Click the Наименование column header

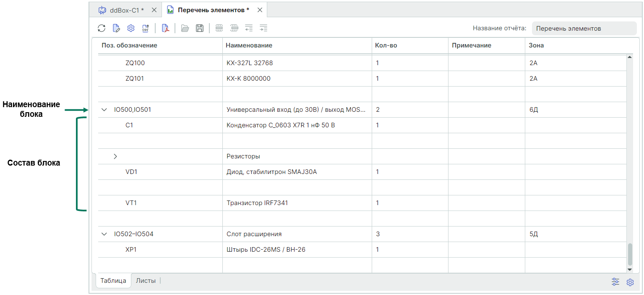pos(249,45)
